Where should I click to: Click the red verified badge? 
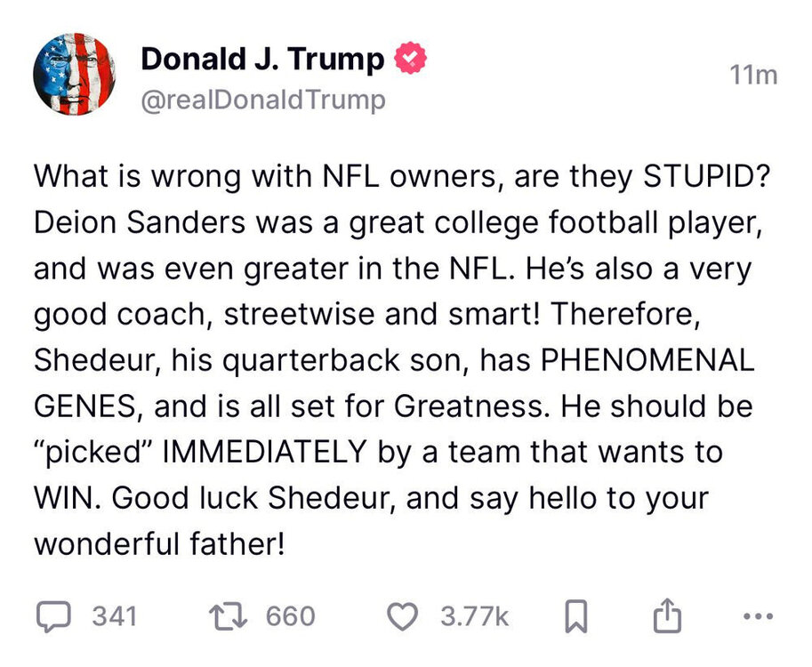point(411,58)
